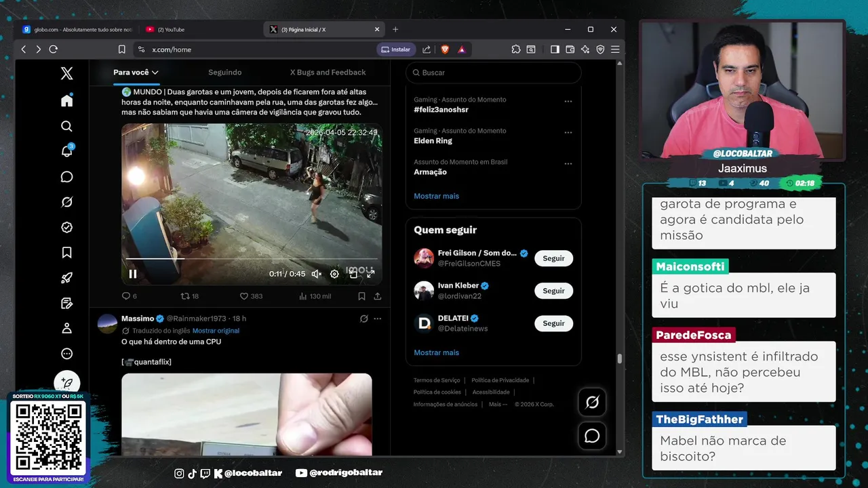Click the Buscar search field
This screenshot has height=488, width=868.
[x=493, y=73]
